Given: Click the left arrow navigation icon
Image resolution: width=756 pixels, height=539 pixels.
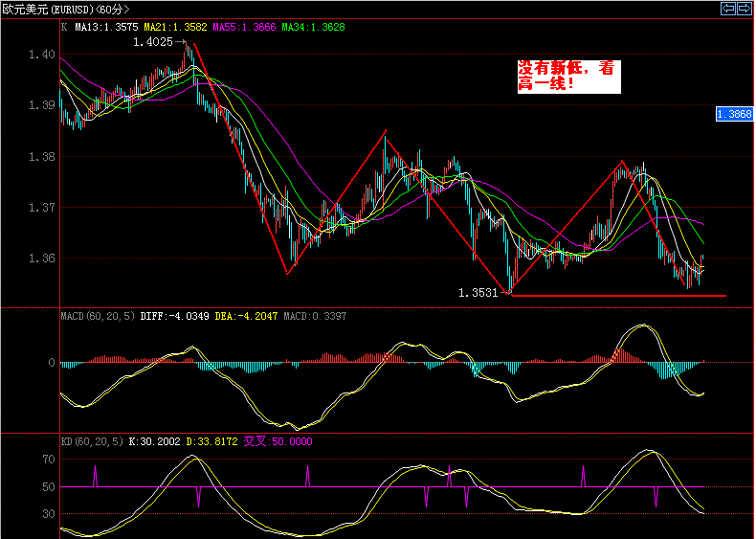Looking at the screenshot, I should coord(728,9).
